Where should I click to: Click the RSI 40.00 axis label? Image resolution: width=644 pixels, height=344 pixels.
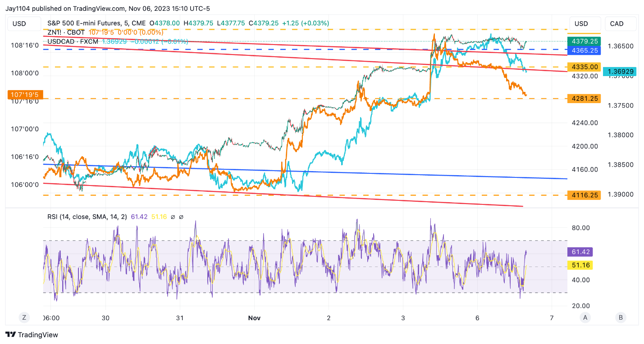tap(580, 280)
